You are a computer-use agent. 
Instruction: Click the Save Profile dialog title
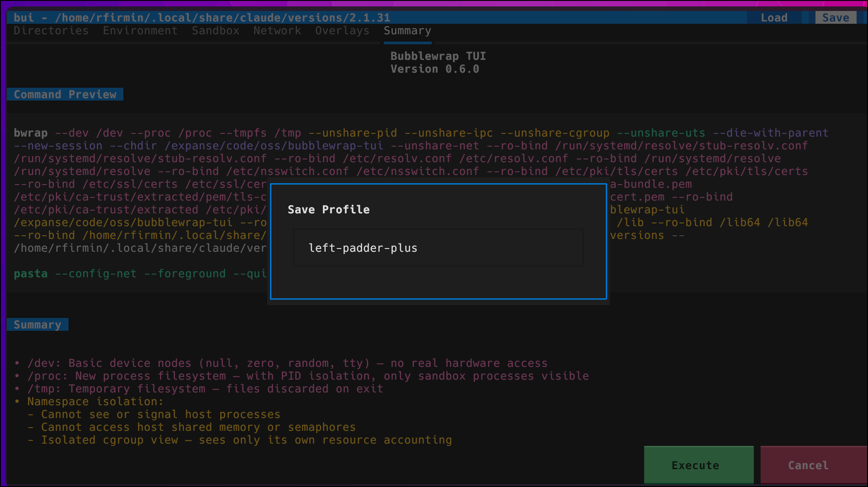[x=328, y=209]
